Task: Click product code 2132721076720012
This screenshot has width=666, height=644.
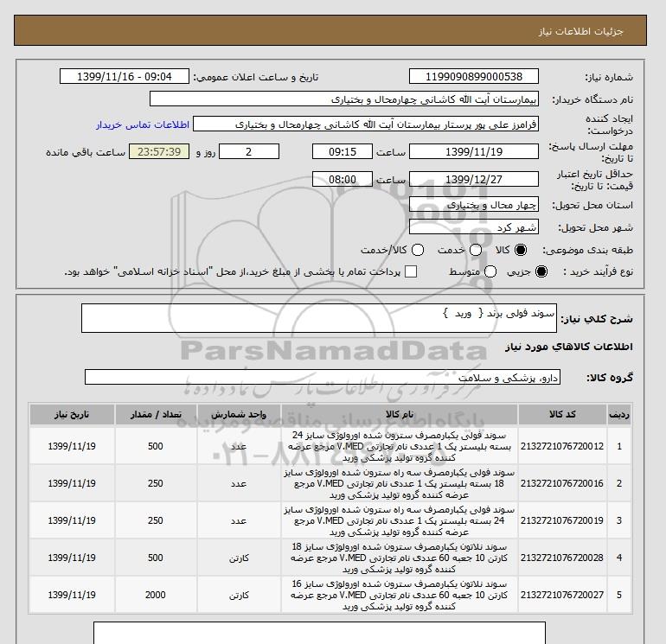Action: coord(562,447)
